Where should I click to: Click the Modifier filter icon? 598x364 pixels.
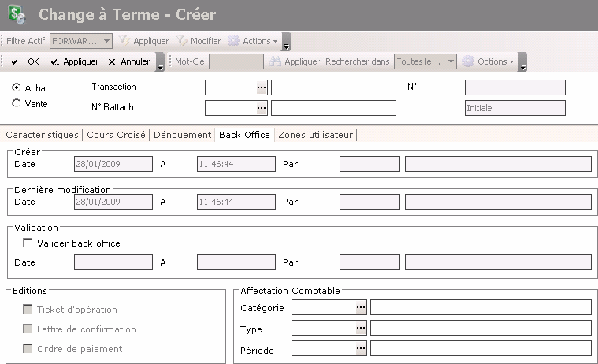[x=182, y=41]
